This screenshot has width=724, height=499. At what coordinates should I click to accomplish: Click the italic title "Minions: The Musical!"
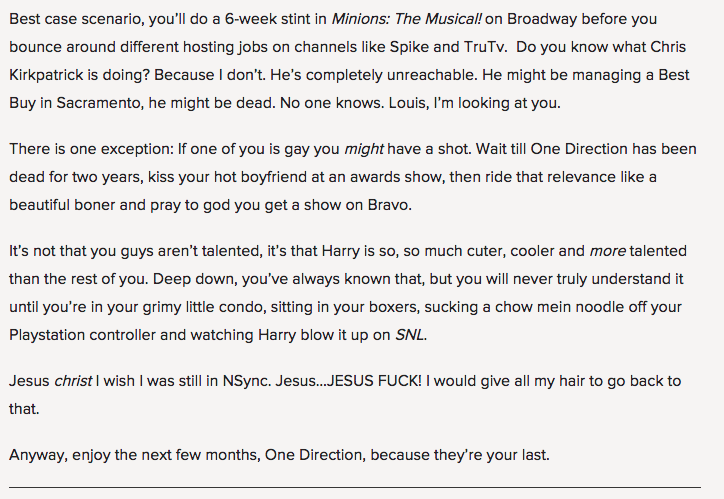click(406, 18)
